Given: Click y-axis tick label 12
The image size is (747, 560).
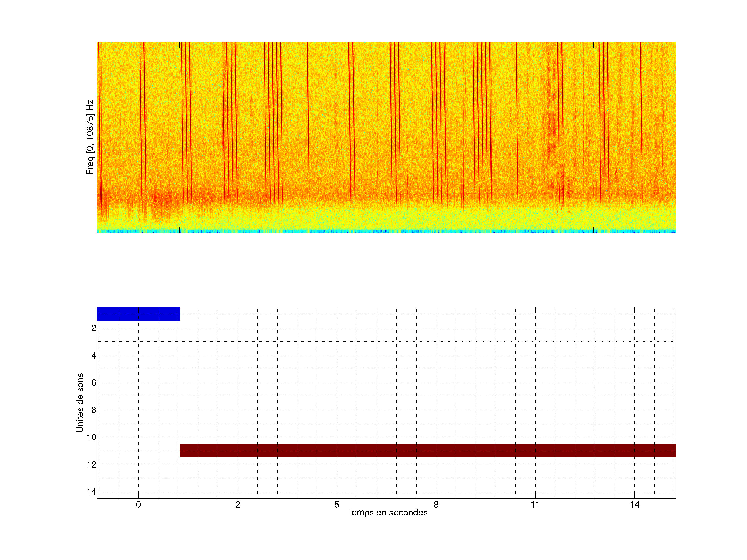Looking at the screenshot, I should click(x=92, y=465).
